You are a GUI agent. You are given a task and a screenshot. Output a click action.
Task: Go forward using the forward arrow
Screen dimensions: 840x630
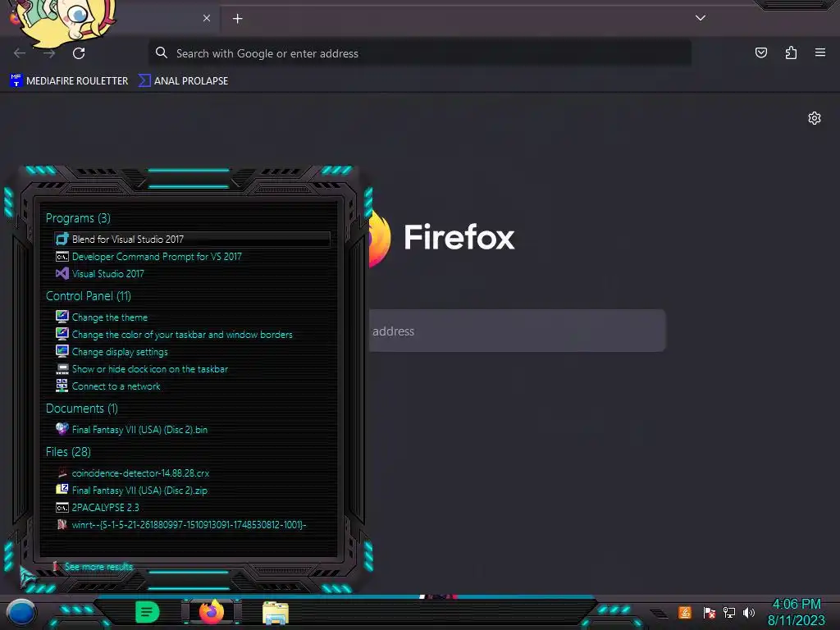(49, 53)
